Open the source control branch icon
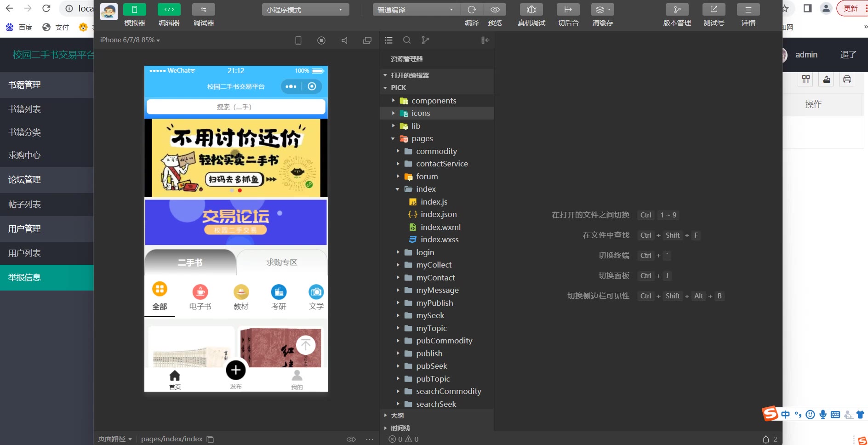This screenshot has width=868, height=445. click(425, 40)
